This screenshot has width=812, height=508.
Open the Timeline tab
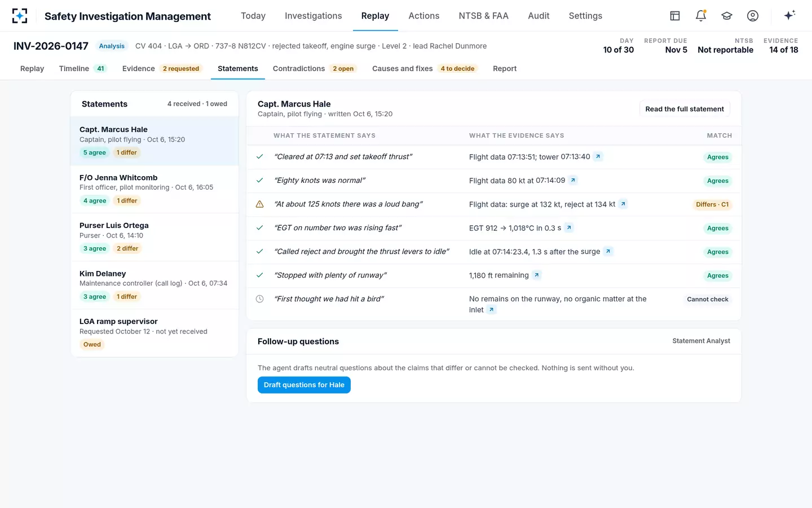point(83,68)
